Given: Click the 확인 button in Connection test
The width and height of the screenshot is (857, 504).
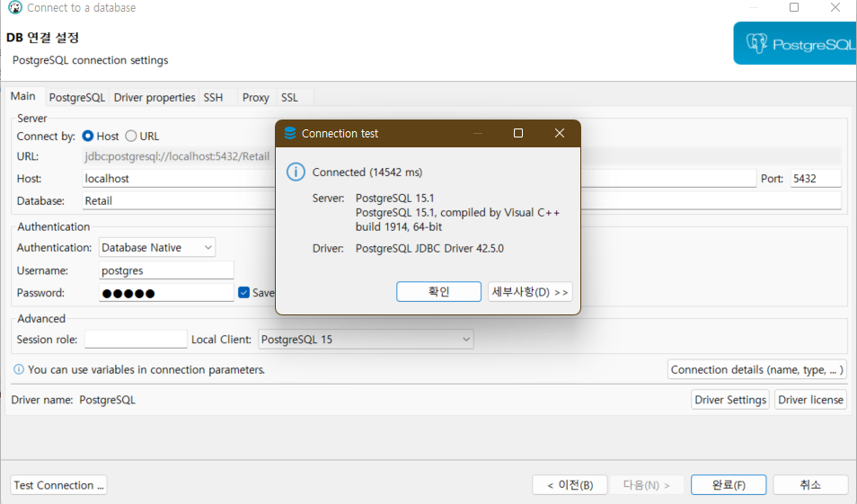Looking at the screenshot, I should (439, 291).
